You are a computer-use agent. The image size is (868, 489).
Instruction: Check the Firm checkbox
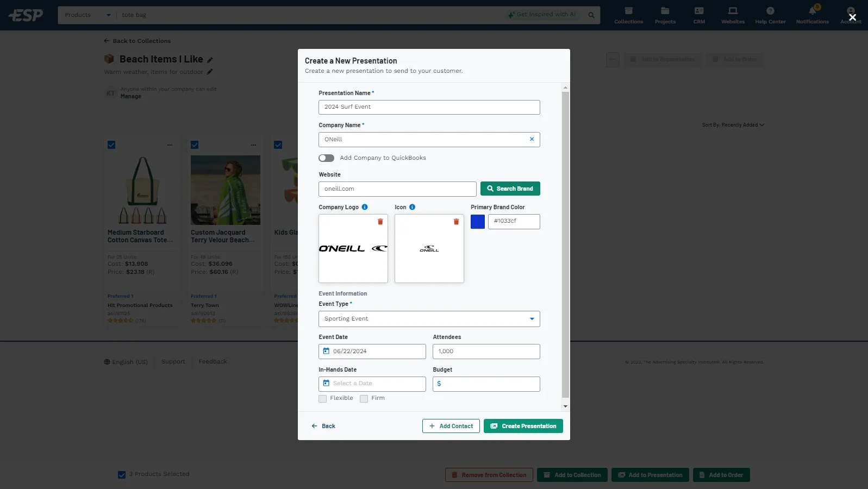[364, 399]
